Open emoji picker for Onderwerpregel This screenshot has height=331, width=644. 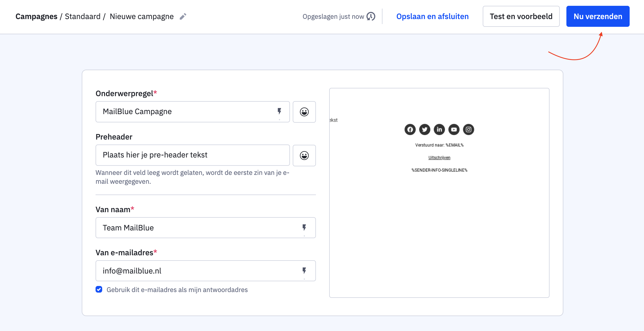pyautogui.click(x=304, y=112)
